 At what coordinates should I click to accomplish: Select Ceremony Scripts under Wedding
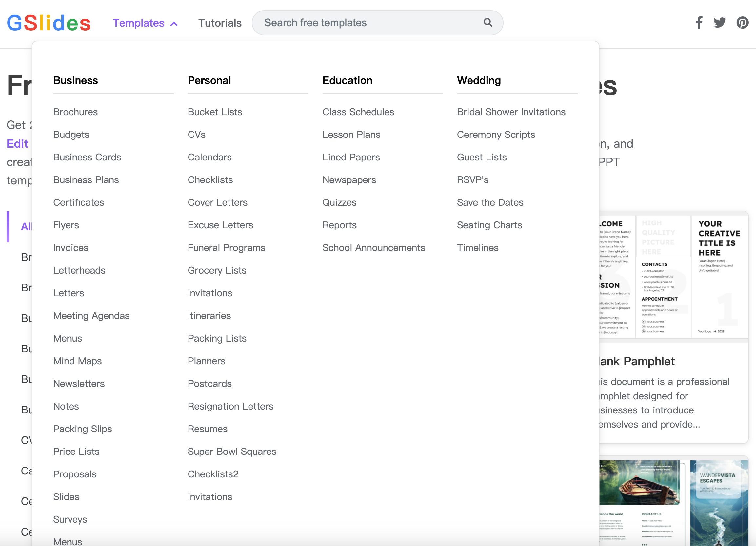[x=496, y=135]
